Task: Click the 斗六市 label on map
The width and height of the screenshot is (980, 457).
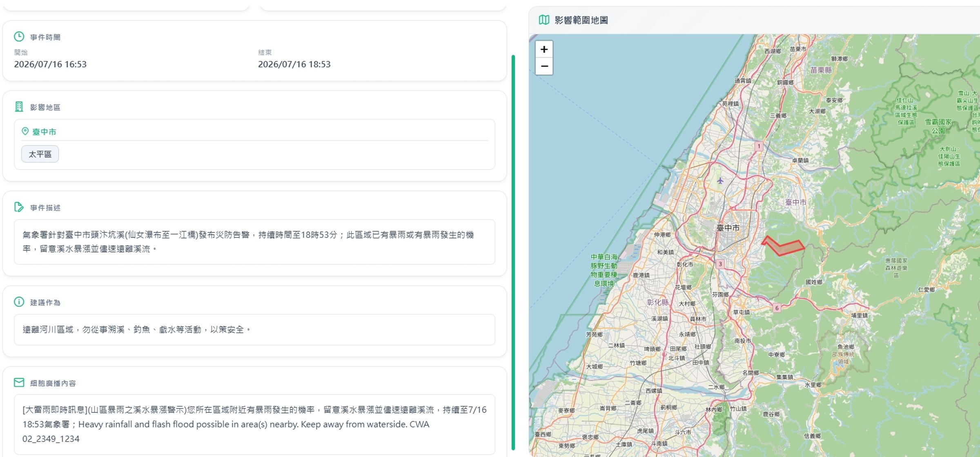Action: point(683,432)
